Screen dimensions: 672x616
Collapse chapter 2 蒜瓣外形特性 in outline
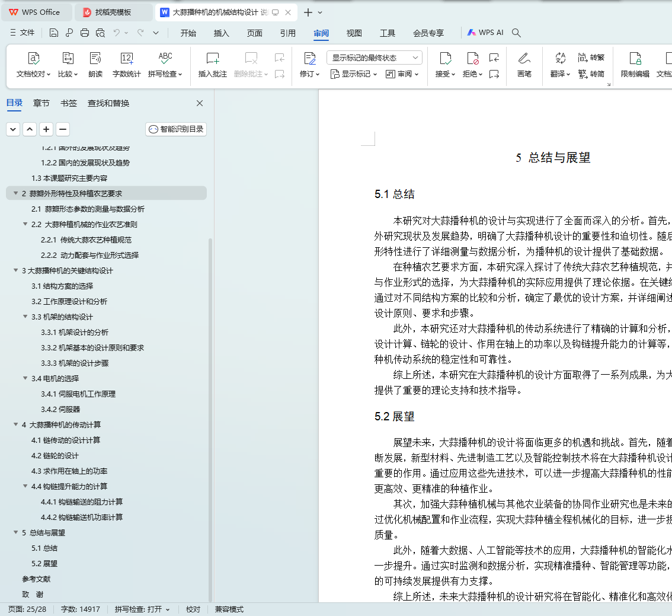click(x=16, y=193)
